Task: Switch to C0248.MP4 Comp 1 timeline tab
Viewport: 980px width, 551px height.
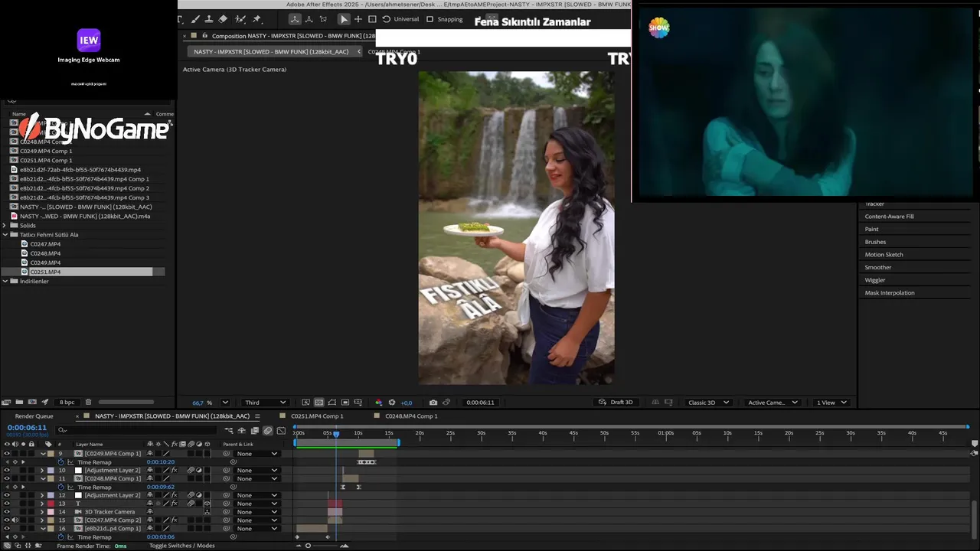Action: click(x=411, y=416)
